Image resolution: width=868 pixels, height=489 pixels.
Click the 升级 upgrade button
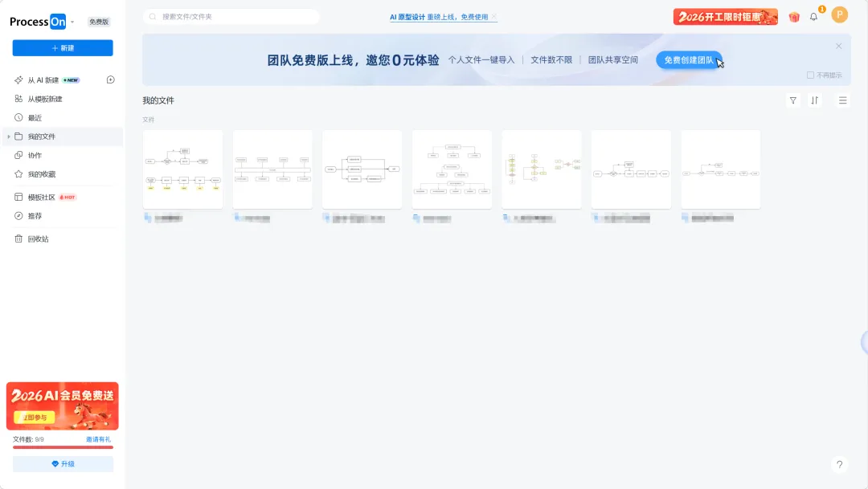click(x=63, y=464)
